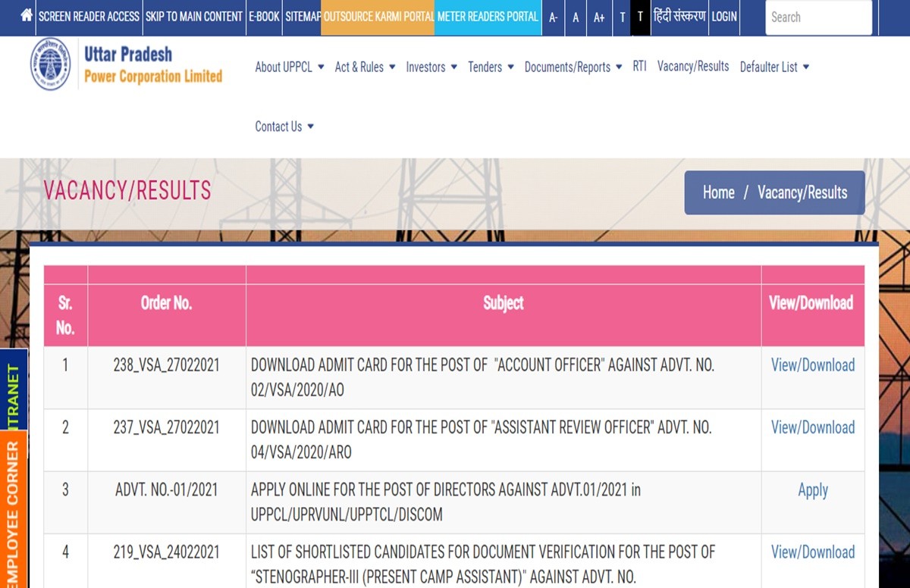Reset font size with A button

coord(576,17)
